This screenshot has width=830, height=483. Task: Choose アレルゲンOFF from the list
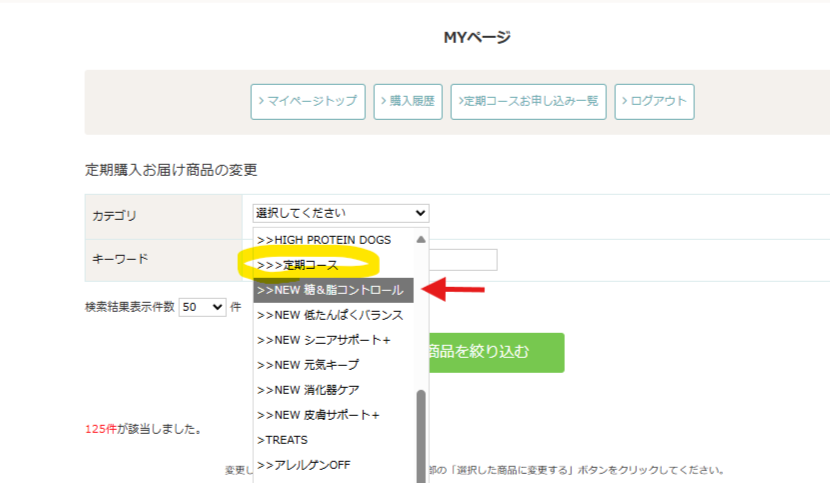tap(305, 465)
